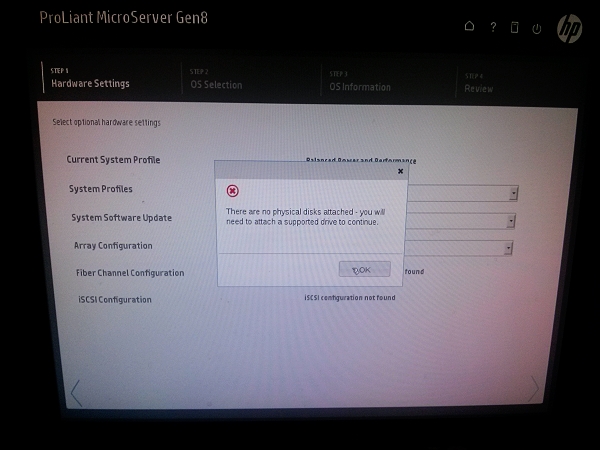The image size is (600, 450).
Task: Click the ProLiant MicroServer Gen8 title
Action: tap(124, 18)
